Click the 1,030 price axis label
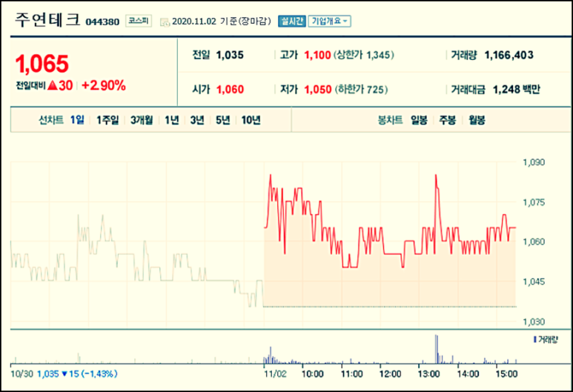The height and width of the screenshot is (392, 573). [x=534, y=322]
